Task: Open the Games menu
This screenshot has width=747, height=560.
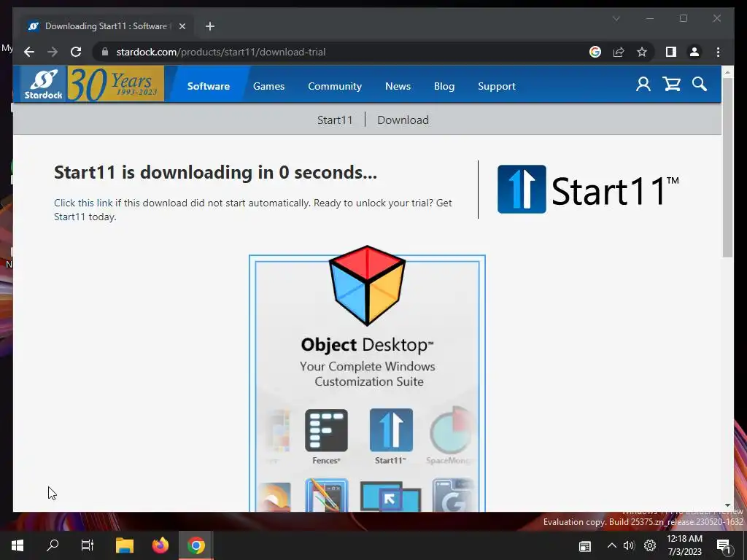Action: click(268, 86)
